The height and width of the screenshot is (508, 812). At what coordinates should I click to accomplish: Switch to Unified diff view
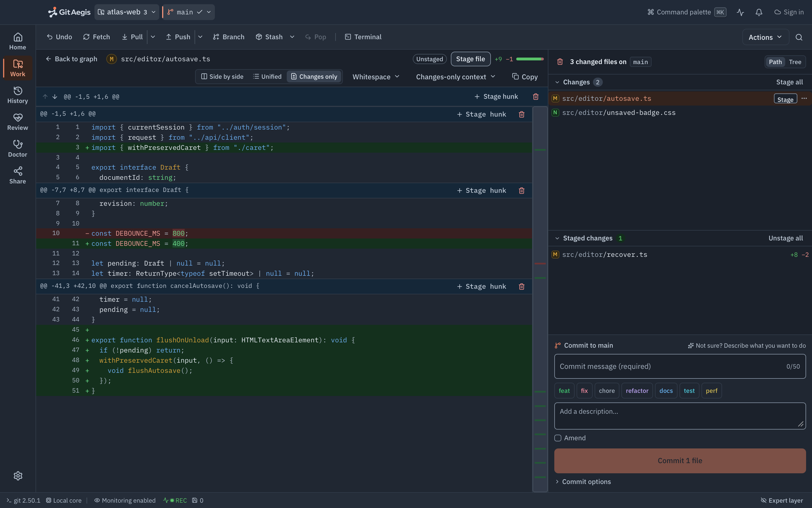[x=267, y=76]
